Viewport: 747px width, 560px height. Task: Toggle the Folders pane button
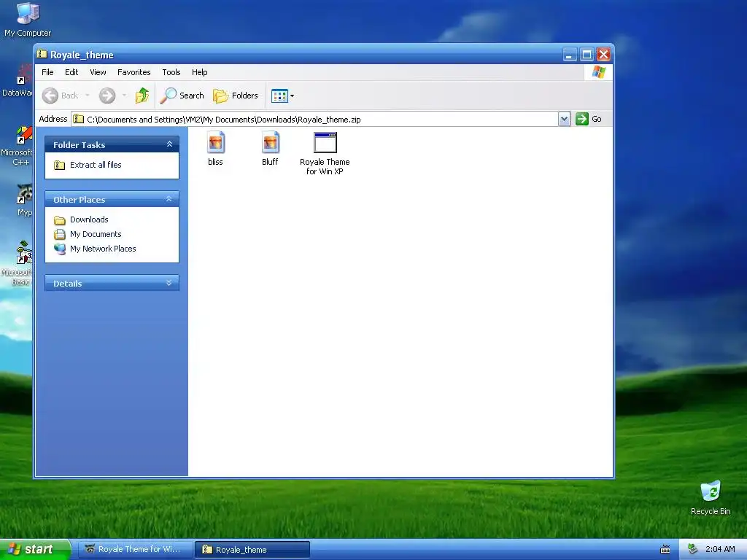[x=236, y=96]
